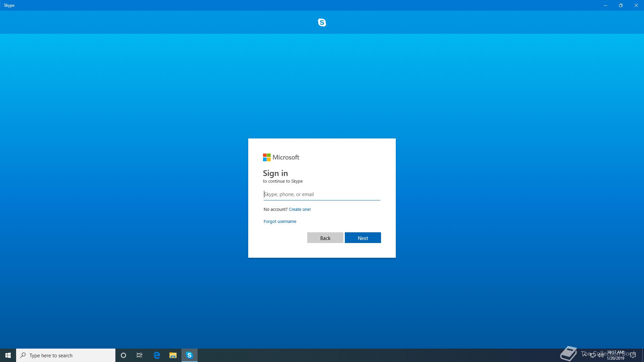Click the 'Type here to search' box
The image size is (644, 362).
(66, 355)
